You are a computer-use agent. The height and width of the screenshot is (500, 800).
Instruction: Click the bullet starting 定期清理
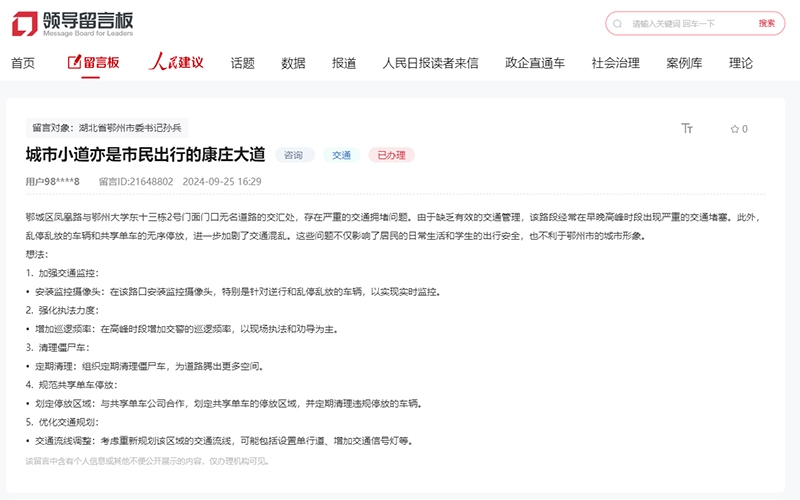(145, 366)
